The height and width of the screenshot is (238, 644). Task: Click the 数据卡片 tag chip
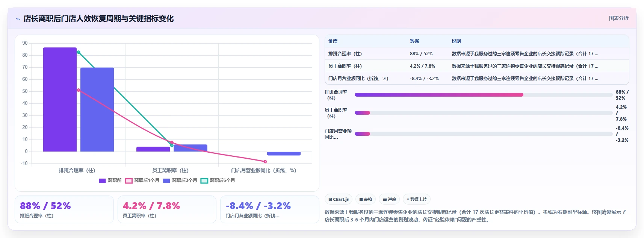(417, 199)
